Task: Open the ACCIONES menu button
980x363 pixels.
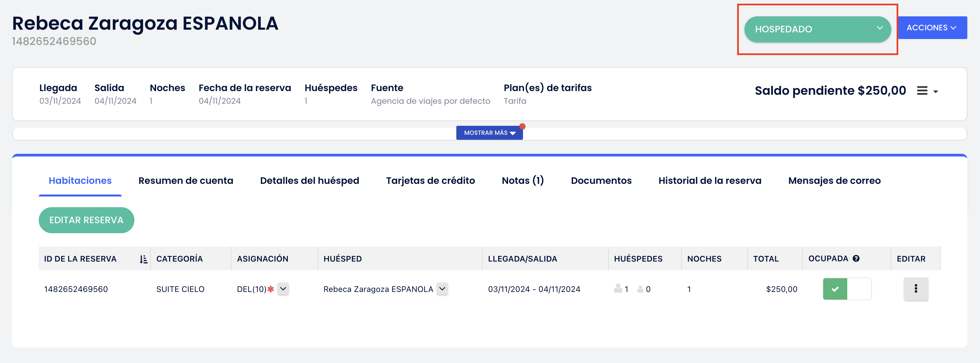Action: [932, 28]
